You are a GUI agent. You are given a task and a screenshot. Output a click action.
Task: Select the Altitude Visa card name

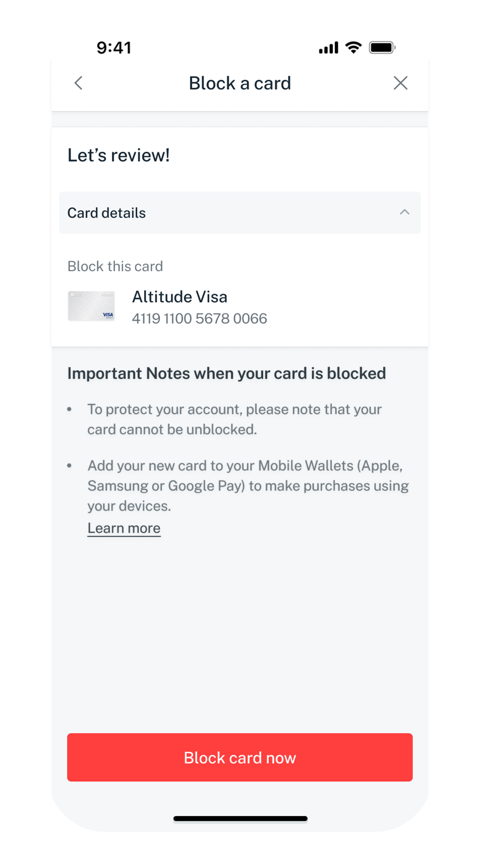coord(180,297)
